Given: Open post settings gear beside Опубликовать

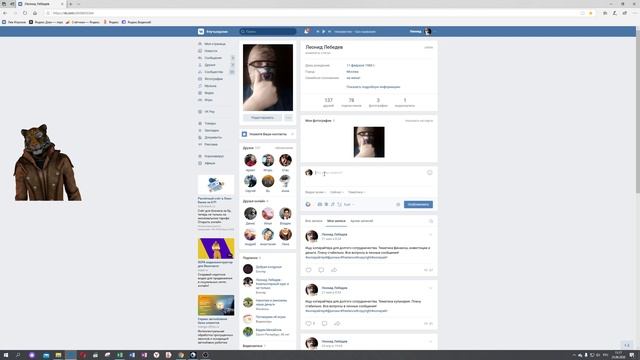Looking at the screenshot, I should [x=398, y=204].
